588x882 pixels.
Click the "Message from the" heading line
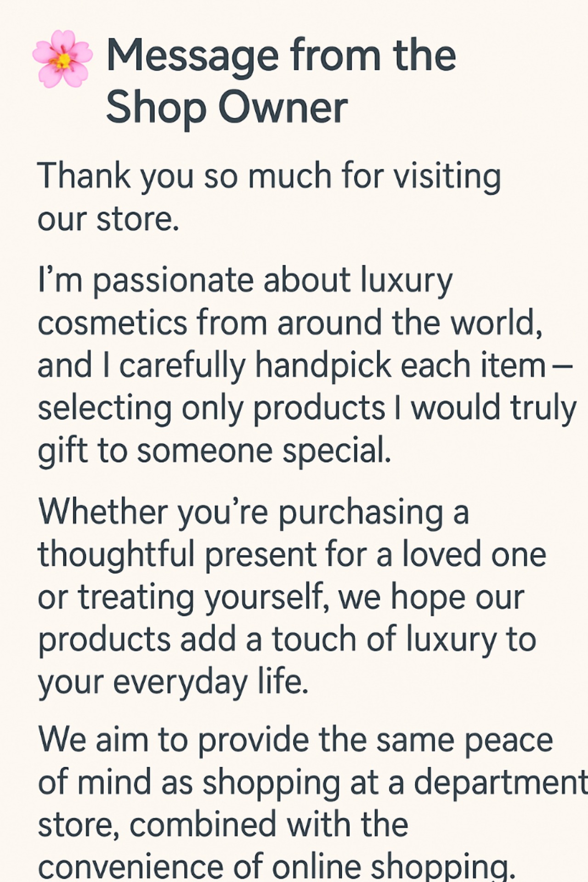tap(281, 56)
